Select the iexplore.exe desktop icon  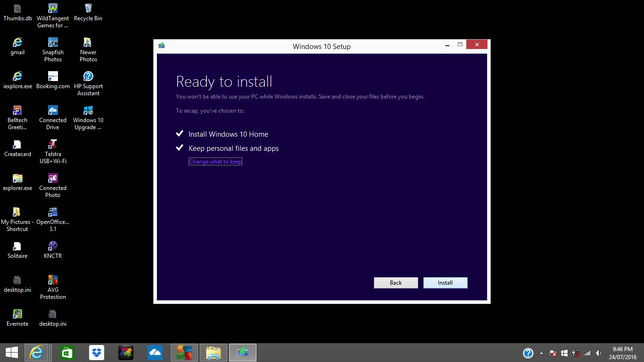17,81
